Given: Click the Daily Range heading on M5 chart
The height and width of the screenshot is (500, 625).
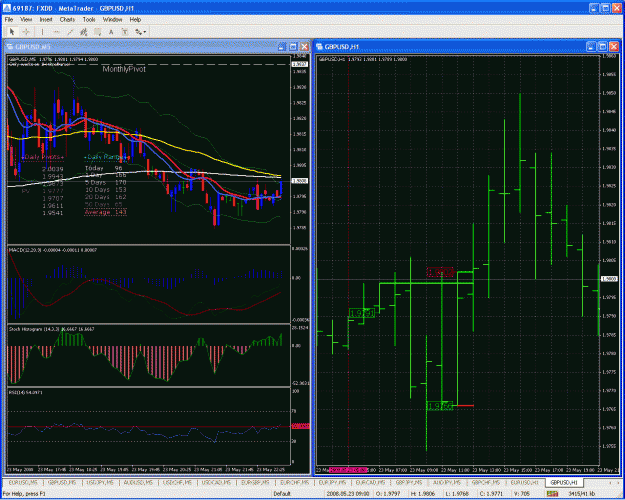Looking at the screenshot, I should [x=106, y=157].
